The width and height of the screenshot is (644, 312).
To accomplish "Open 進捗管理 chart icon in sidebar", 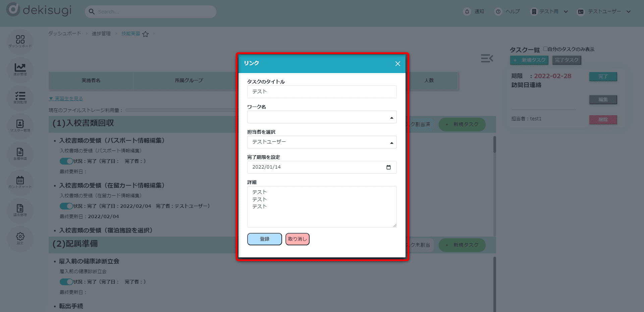I will tap(20, 69).
